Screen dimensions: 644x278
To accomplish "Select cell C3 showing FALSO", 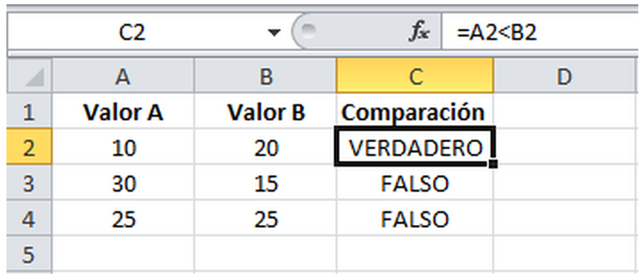I will 415,182.
